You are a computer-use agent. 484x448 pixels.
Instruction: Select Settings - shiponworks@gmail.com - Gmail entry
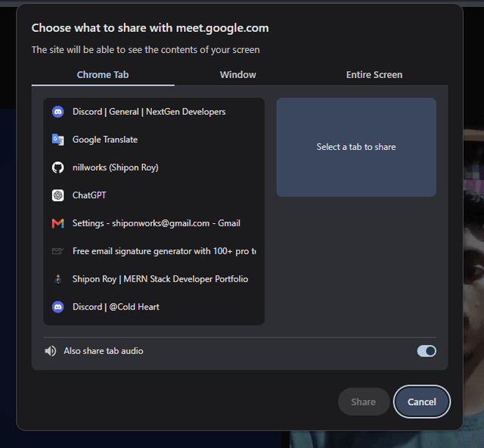pos(154,223)
